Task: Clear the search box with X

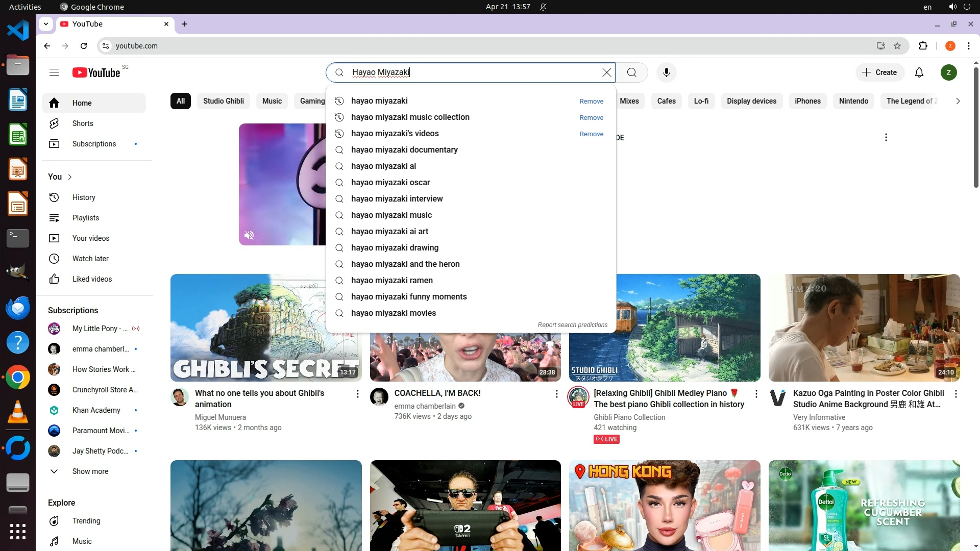Action: click(606, 72)
